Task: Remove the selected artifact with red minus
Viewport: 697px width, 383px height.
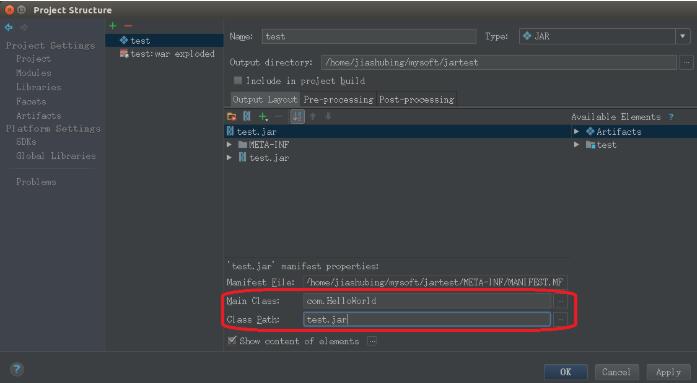Action: pyautogui.click(x=128, y=26)
